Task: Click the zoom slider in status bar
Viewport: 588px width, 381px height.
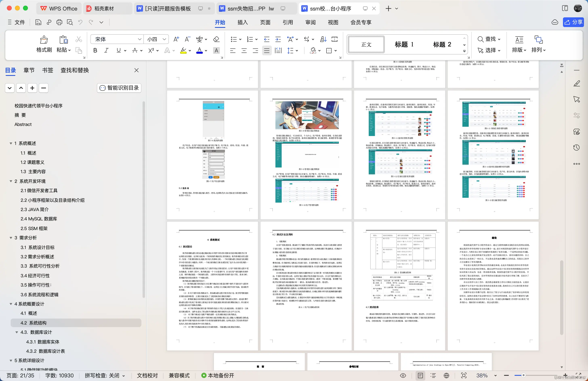Action: (x=524, y=375)
